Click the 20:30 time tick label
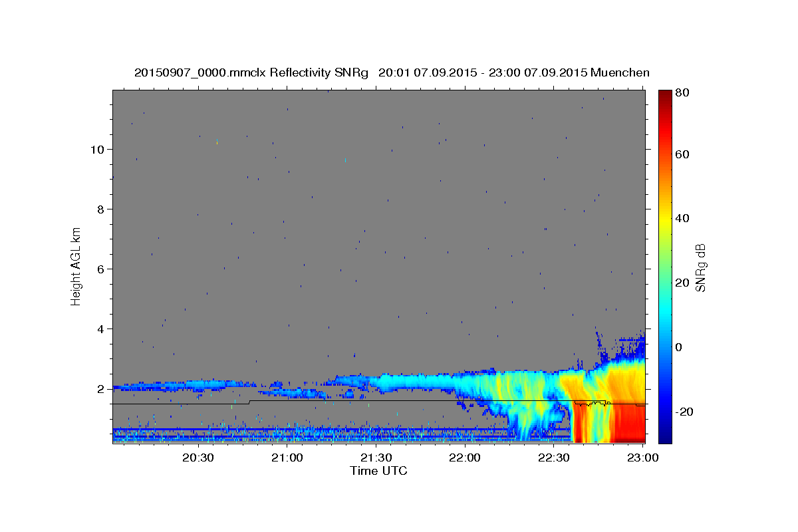The image size is (798, 532). [198, 458]
